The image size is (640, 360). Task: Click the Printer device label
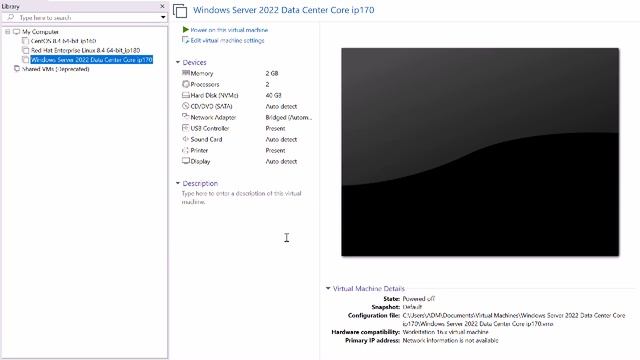(199, 150)
